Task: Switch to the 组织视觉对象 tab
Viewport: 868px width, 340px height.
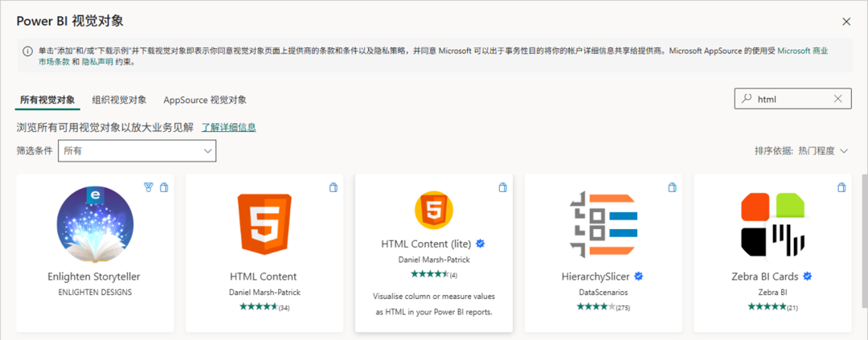Action: point(119,100)
